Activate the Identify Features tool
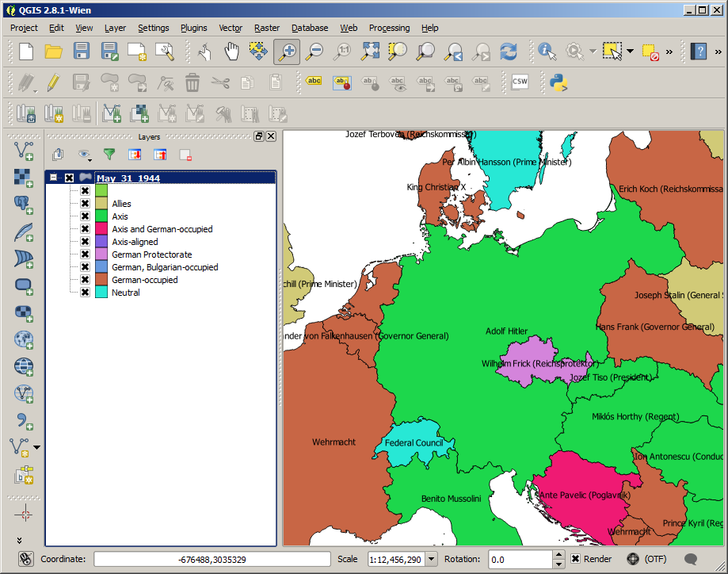 pyautogui.click(x=547, y=52)
